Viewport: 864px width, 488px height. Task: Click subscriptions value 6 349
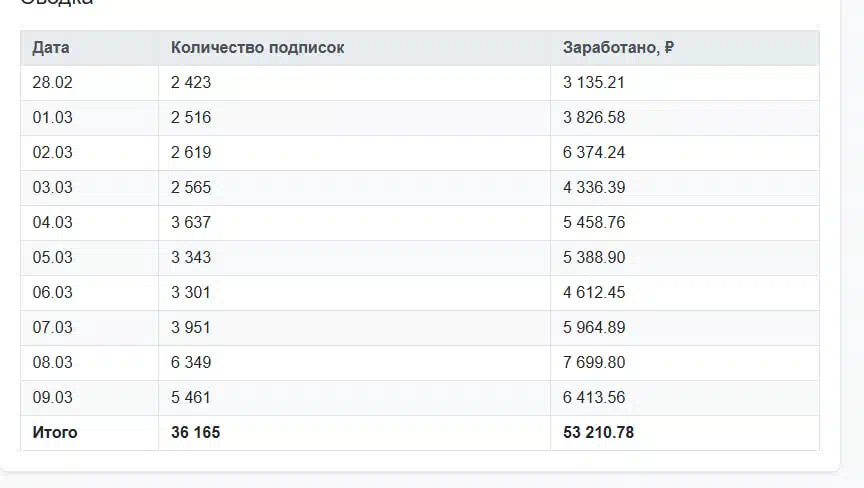(191, 363)
